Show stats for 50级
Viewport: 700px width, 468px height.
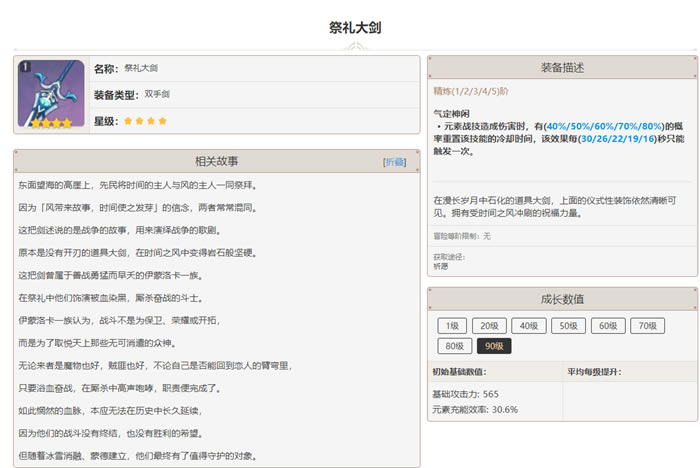(566, 326)
